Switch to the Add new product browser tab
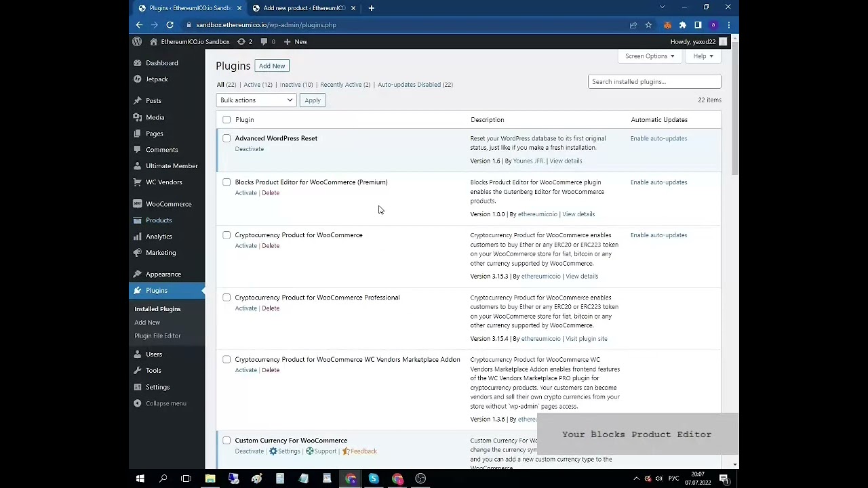 click(x=304, y=8)
